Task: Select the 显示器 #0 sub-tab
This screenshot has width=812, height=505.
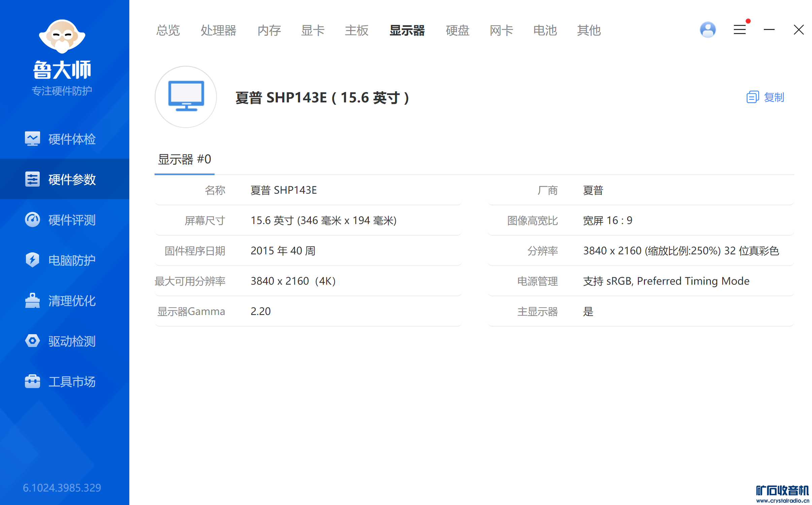Action: click(185, 159)
